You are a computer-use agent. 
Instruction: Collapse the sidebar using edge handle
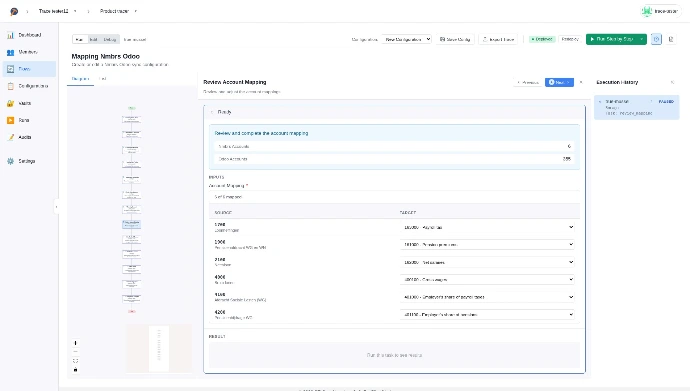point(56,207)
